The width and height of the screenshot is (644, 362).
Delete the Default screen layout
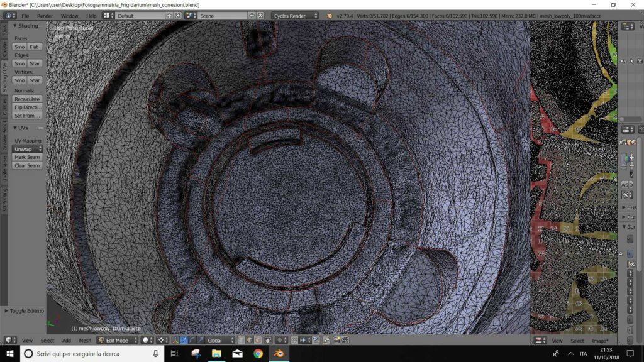tap(177, 16)
